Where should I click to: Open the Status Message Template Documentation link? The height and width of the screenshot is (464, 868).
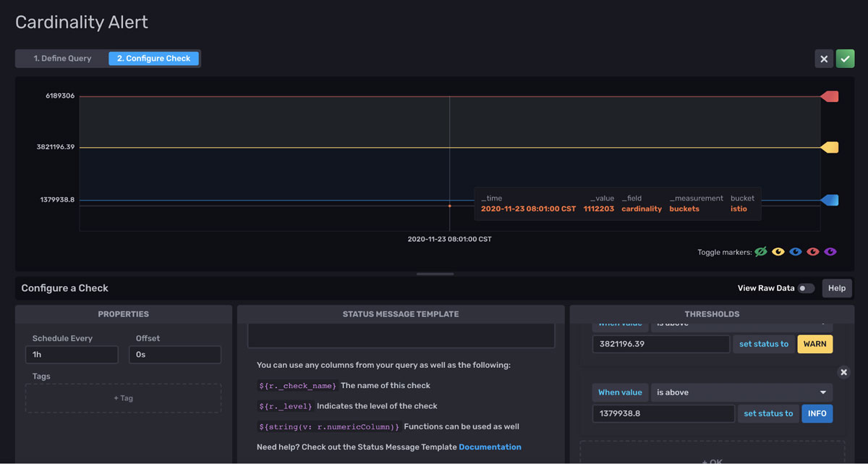tap(490, 447)
